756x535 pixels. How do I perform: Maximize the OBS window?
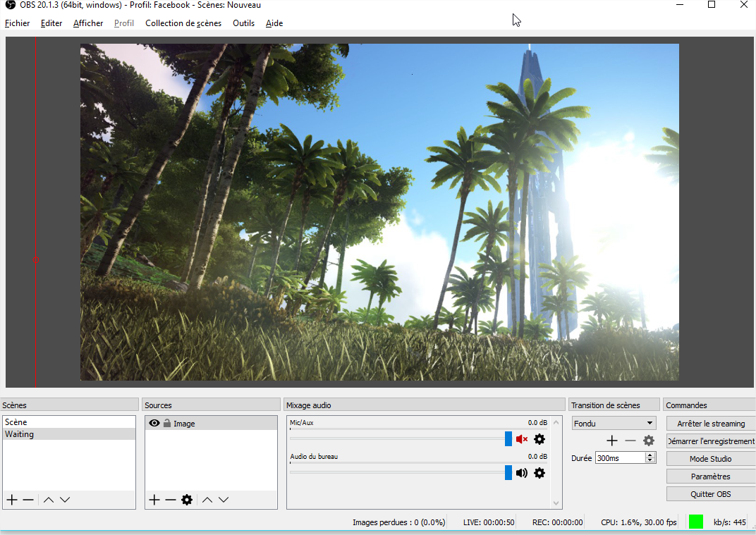[x=711, y=5]
